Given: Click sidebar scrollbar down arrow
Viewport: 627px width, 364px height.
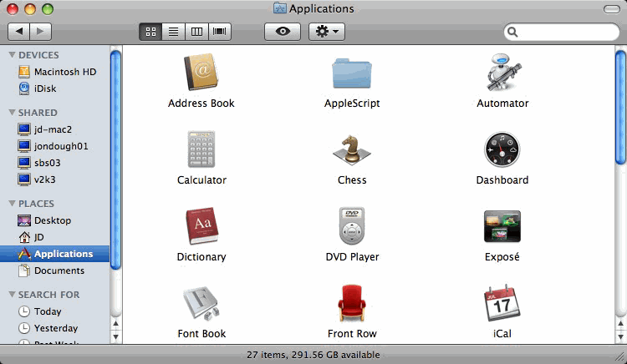Looking at the screenshot, I should click(115, 337).
